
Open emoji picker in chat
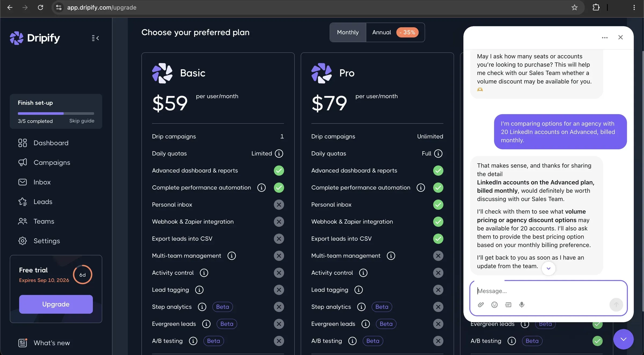pos(494,305)
